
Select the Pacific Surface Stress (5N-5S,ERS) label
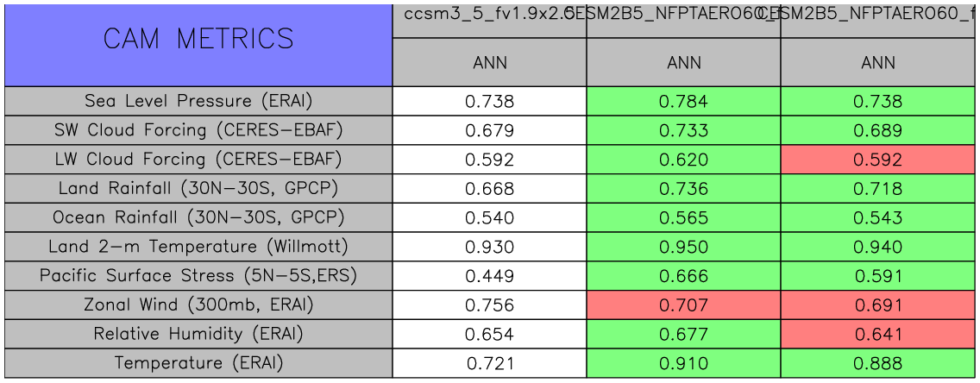198,276
